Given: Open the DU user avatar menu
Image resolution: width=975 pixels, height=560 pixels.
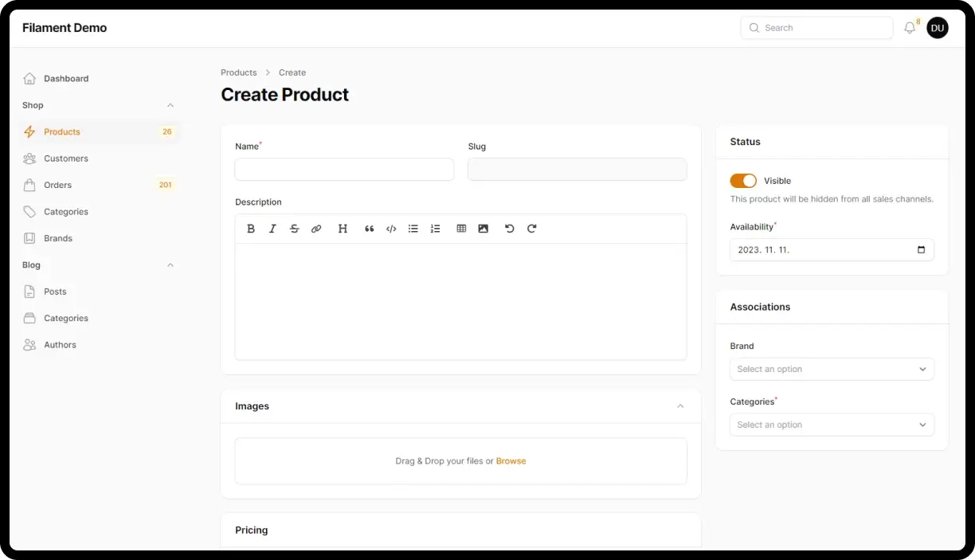Looking at the screenshot, I should point(938,28).
